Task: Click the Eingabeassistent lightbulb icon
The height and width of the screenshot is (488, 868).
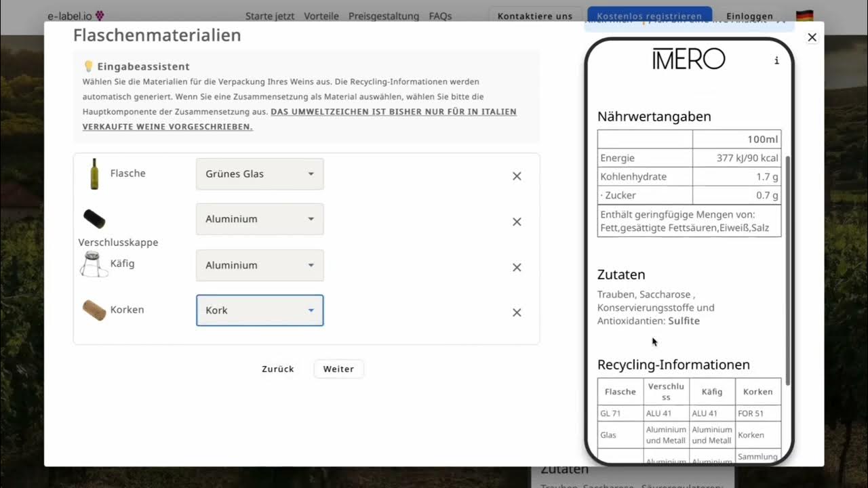Action: (x=88, y=66)
